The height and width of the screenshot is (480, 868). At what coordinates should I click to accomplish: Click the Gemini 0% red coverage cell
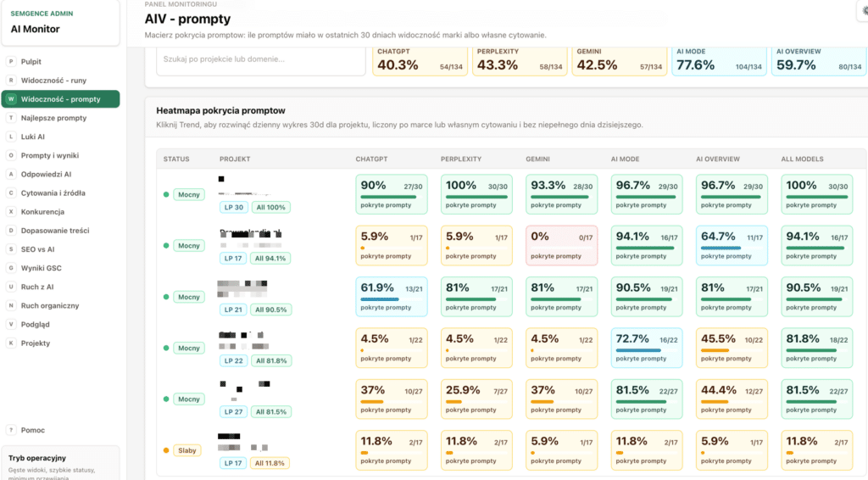[x=561, y=245]
